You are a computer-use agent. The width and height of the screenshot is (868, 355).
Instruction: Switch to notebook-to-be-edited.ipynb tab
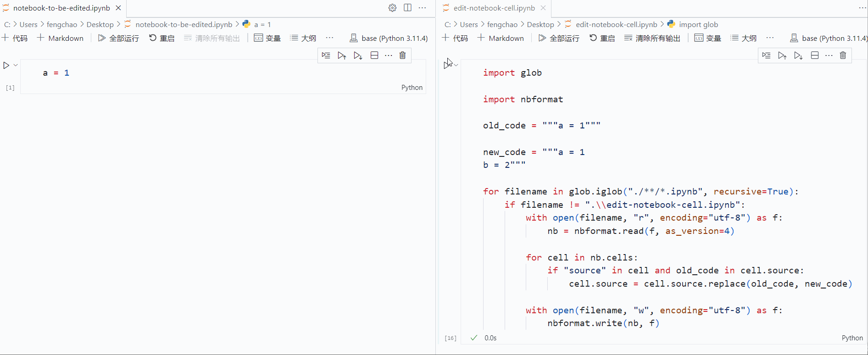point(61,8)
